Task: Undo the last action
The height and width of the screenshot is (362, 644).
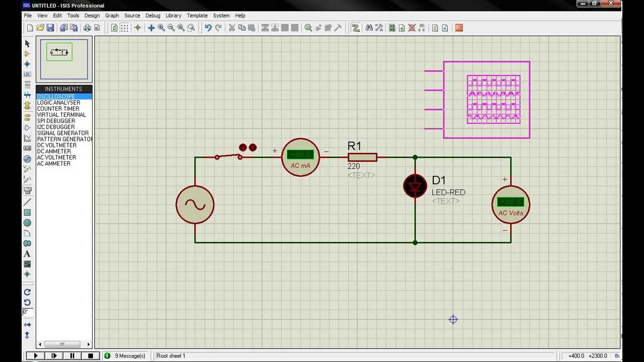Action: click(x=208, y=28)
